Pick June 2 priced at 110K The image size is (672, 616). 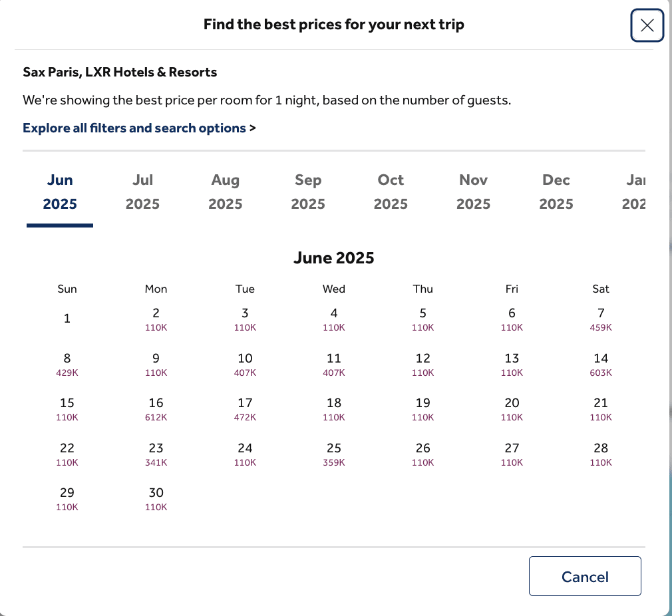point(156,319)
